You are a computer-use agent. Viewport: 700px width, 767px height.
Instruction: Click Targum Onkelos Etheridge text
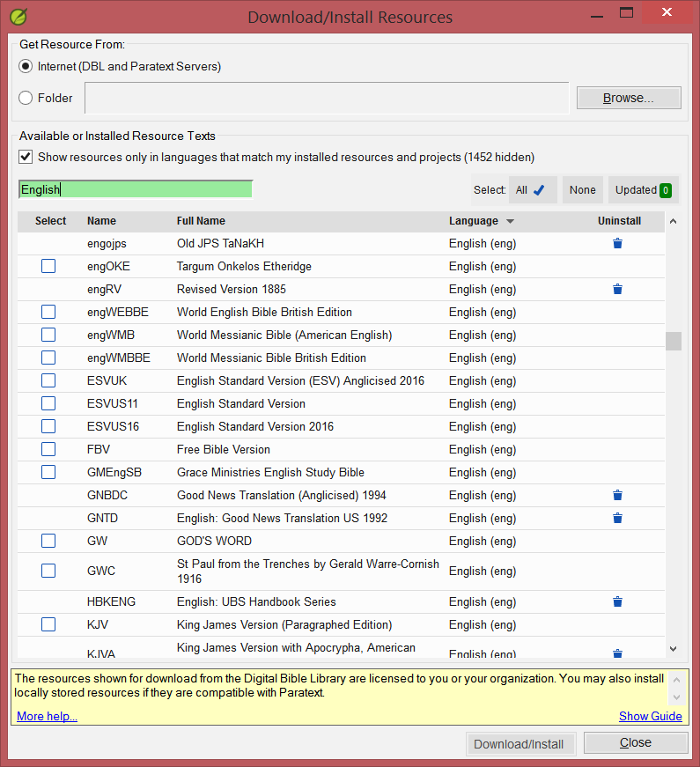244,266
